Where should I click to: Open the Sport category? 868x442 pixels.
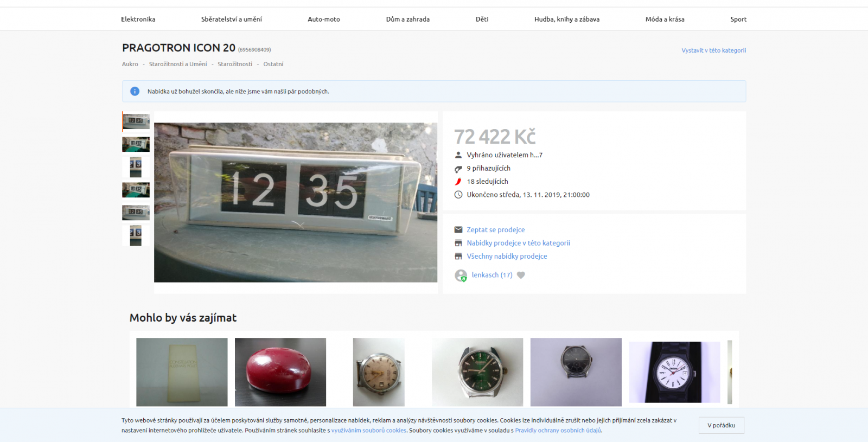click(738, 19)
